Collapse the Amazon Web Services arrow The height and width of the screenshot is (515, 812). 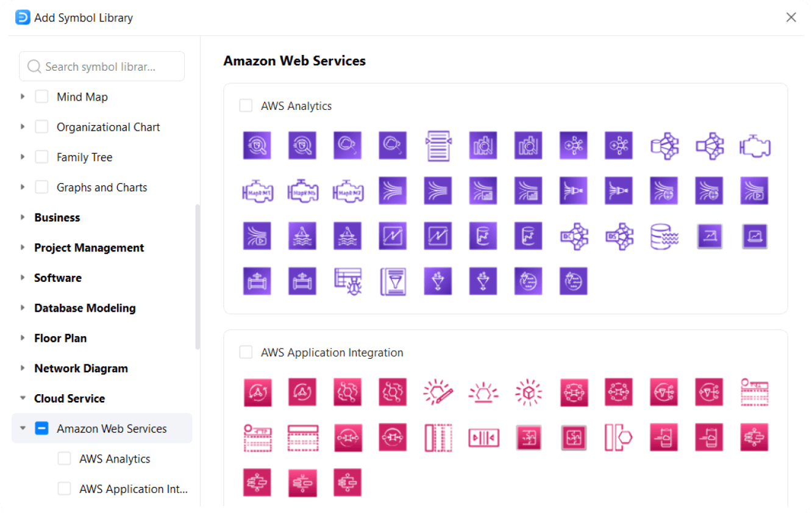click(23, 428)
